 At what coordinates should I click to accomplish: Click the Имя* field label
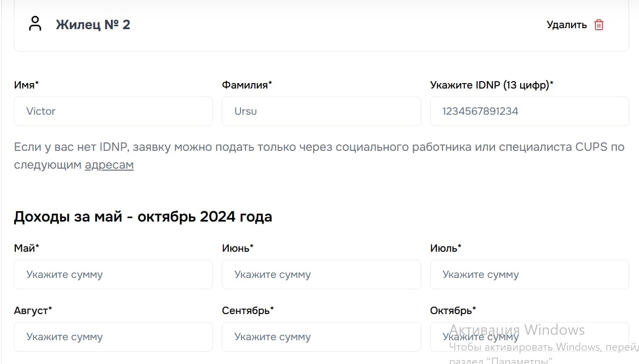click(26, 85)
